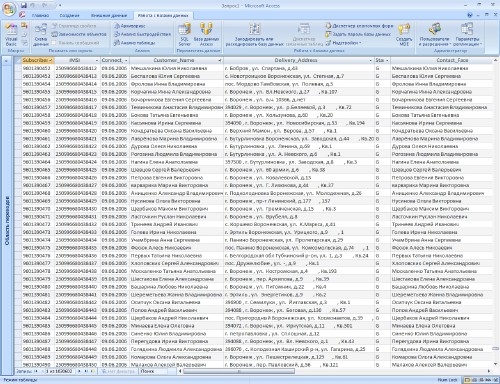Click the Поиск search box
This screenshot has width=500, height=384.
(154, 371)
